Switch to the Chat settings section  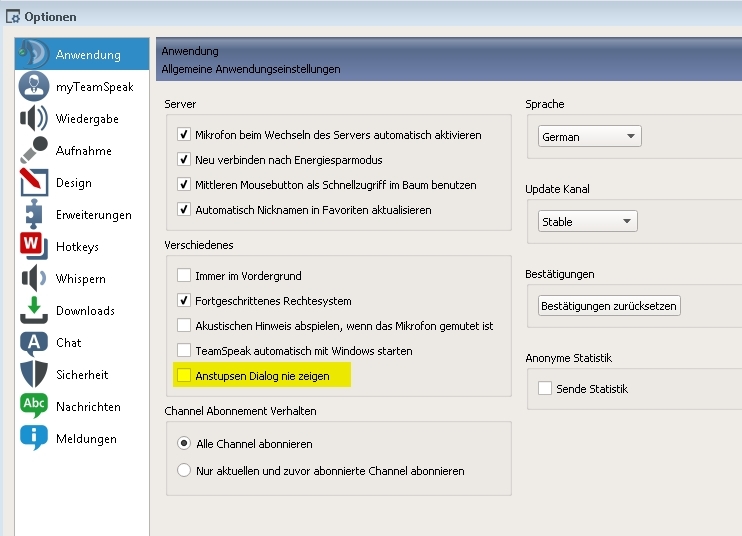coord(69,343)
